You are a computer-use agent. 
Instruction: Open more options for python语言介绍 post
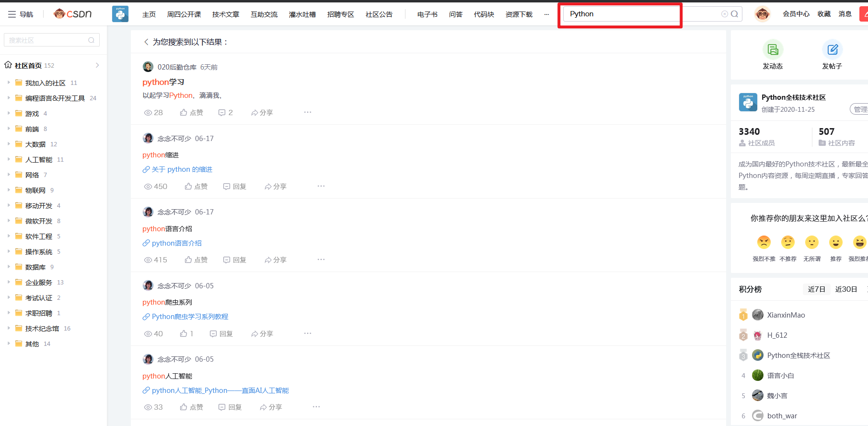321,260
